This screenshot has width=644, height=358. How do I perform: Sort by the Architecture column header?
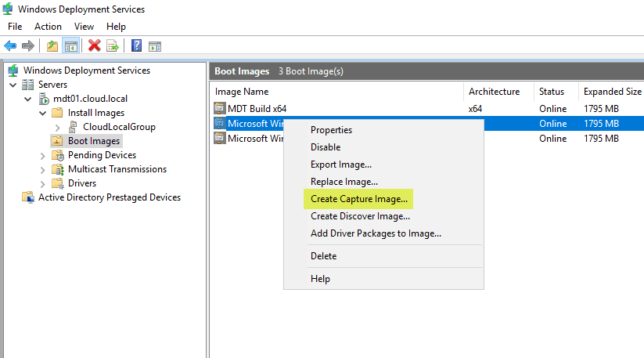[493, 92]
